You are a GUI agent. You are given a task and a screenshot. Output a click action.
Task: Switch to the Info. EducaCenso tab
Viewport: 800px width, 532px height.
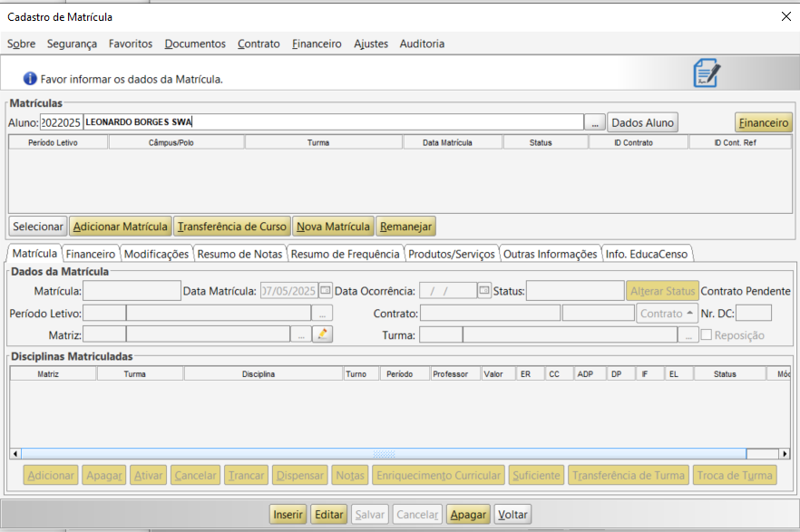(x=647, y=254)
